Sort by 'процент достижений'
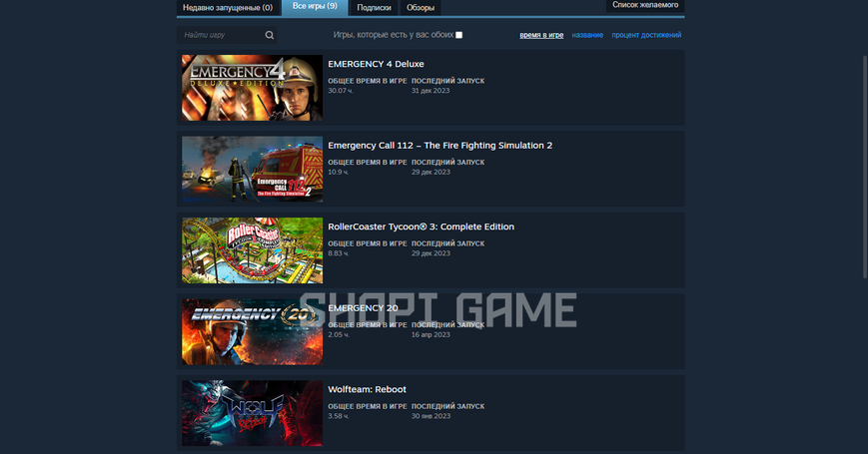The image size is (868, 454). click(x=646, y=35)
